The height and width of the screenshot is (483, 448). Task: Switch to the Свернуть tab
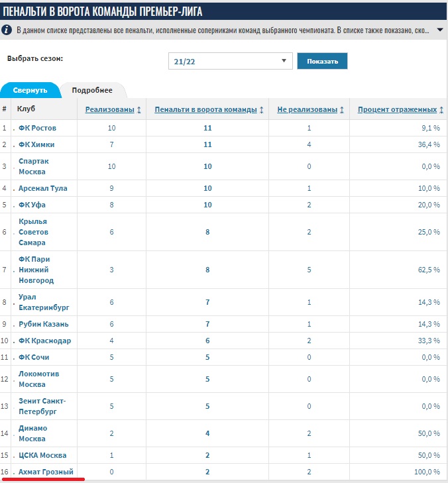click(x=30, y=90)
